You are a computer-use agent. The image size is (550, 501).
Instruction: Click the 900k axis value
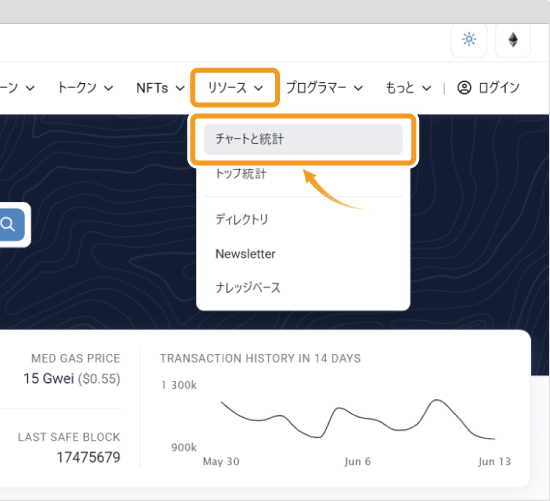pos(184,447)
